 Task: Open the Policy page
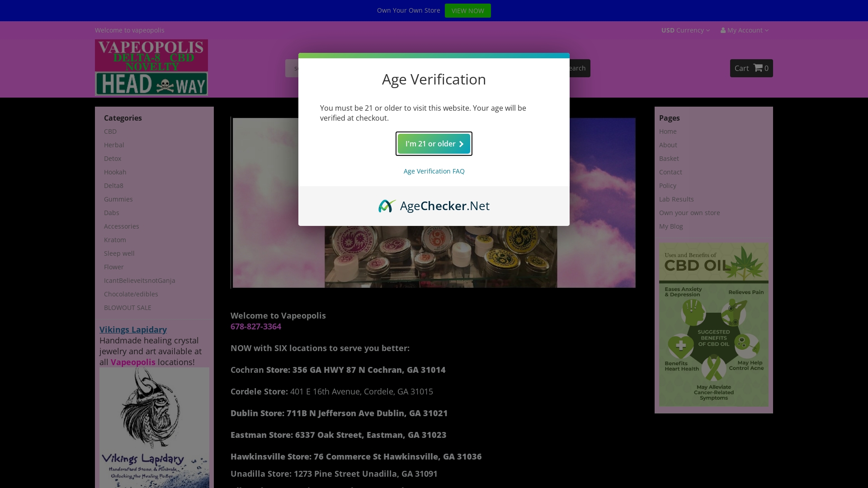click(668, 186)
